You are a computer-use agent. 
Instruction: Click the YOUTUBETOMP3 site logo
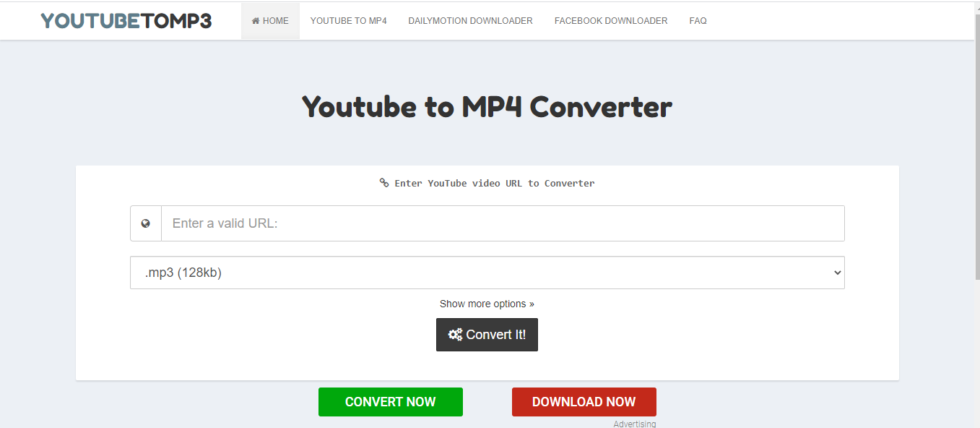(x=126, y=21)
